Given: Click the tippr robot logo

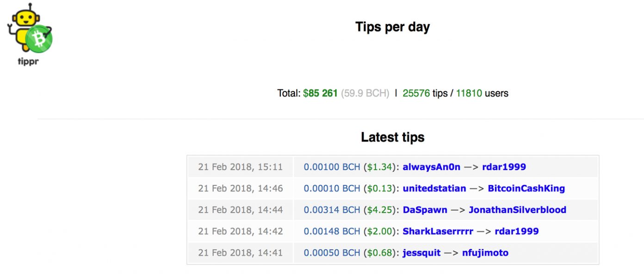Looking at the screenshot, I should click(29, 33).
